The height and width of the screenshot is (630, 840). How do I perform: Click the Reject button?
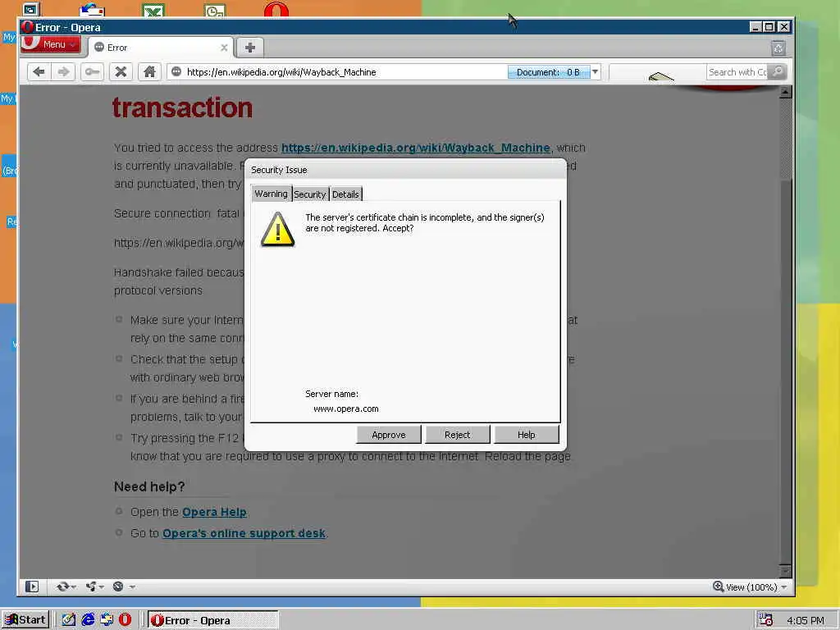click(x=458, y=435)
